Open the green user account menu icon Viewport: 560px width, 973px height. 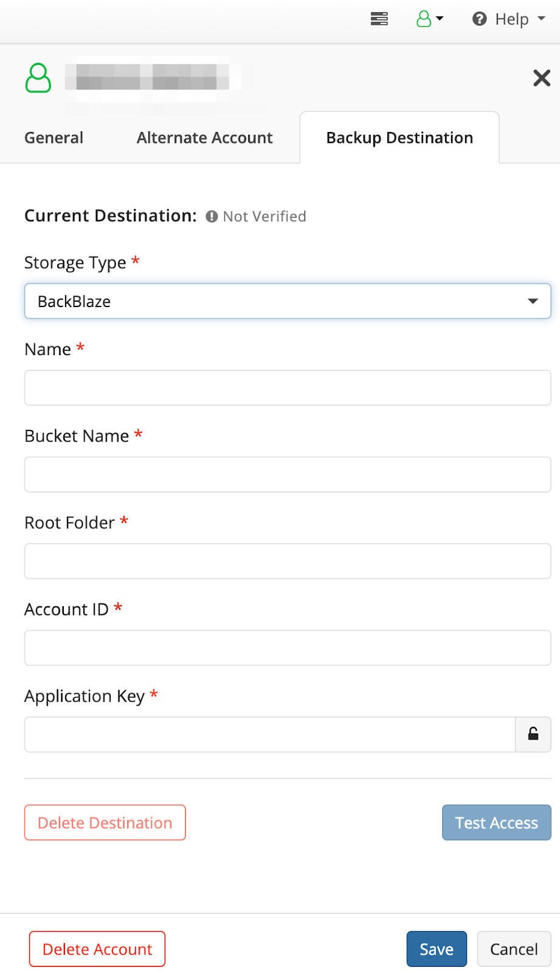pos(424,19)
